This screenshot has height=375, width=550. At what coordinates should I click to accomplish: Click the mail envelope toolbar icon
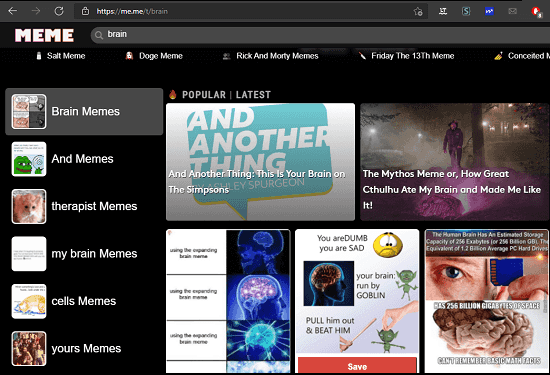pyautogui.click(x=512, y=11)
